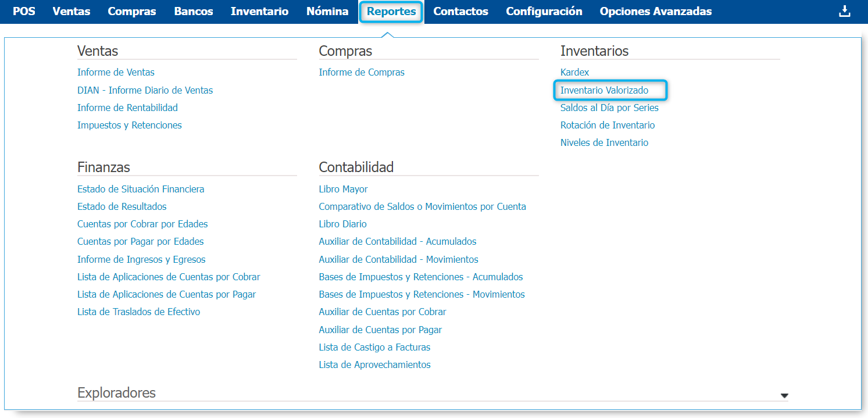Select the Libro Mayor report
The image size is (868, 418).
343,189
